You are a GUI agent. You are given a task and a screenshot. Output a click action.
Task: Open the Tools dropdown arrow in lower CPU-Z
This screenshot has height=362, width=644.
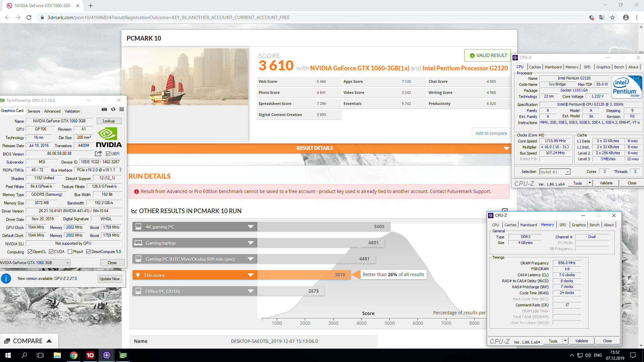pyautogui.click(x=565, y=341)
